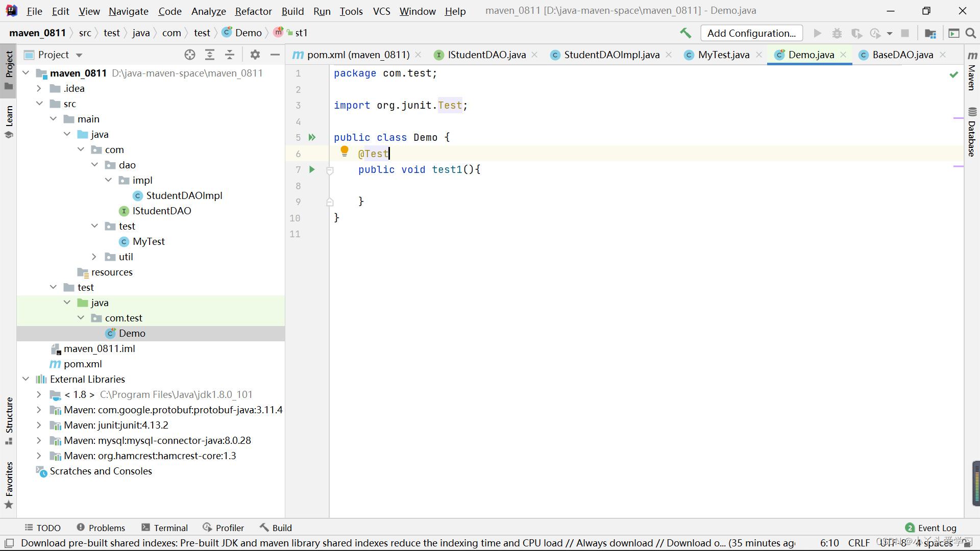This screenshot has width=980, height=551.
Task: Click the Run Anything toolbar icon
Action: [953, 33]
